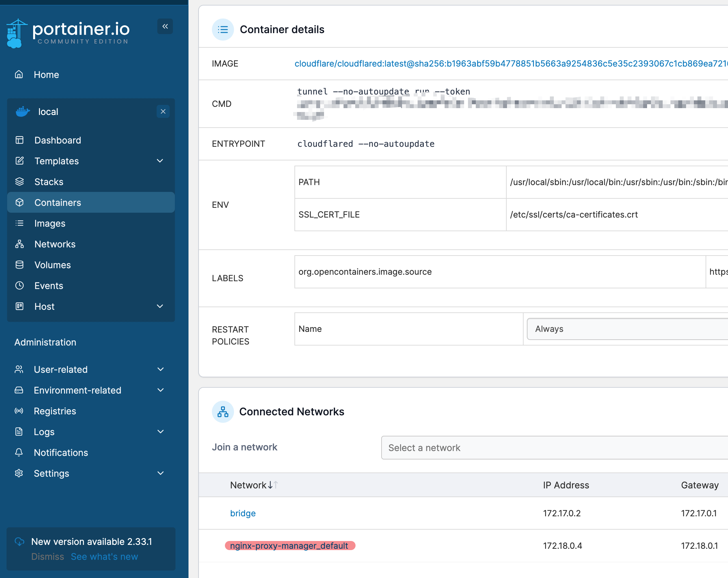Click the Container details list icon
This screenshot has width=728, height=578.
point(223,30)
